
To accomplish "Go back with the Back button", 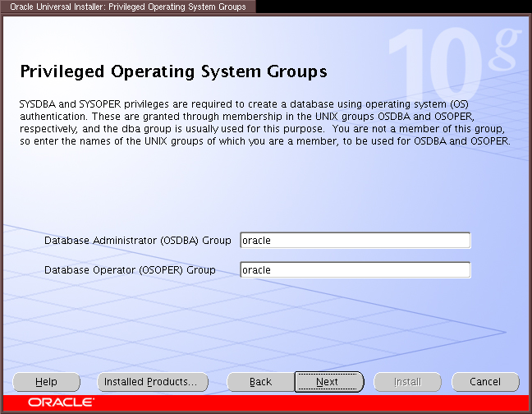I will pyautogui.click(x=260, y=382).
